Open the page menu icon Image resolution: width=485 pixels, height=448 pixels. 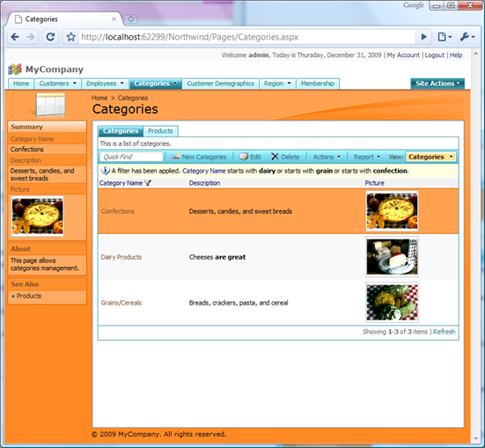click(445, 37)
